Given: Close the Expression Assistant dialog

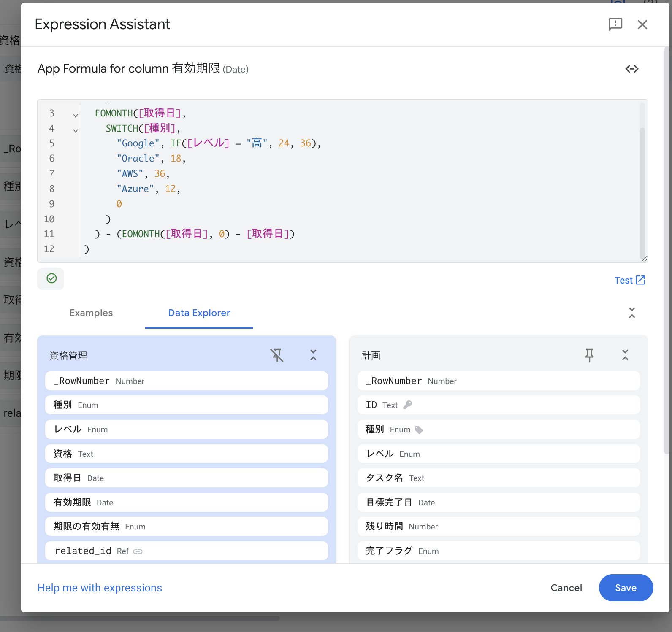Looking at the screenshot, I should tap(642, 24).
